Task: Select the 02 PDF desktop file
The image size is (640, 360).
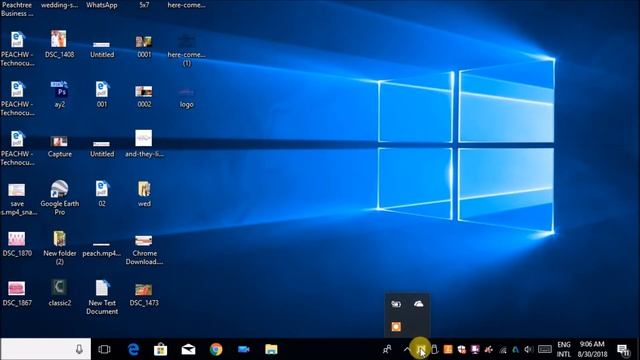Action: click(x=102, y=194)
